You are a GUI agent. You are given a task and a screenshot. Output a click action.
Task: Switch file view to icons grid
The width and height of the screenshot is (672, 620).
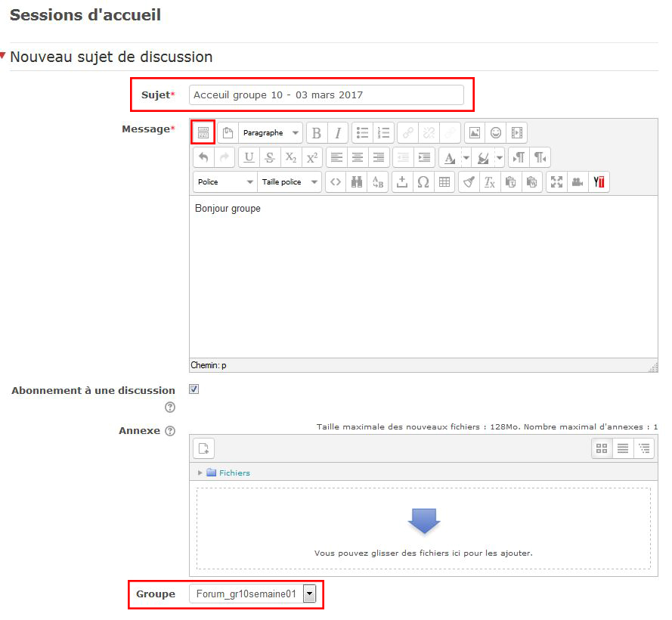602,448
